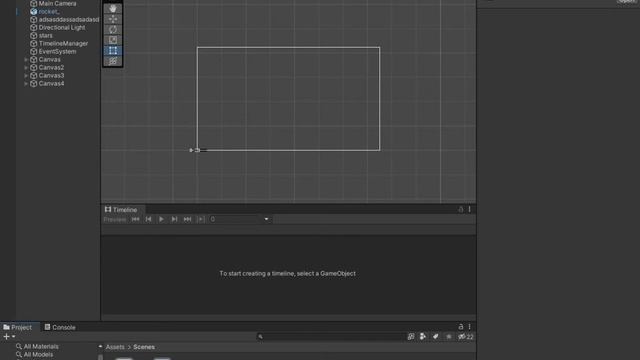Select the rocket object in Hierarchy
The height and width of the screenshot is (360, 640).
click(49, 12)
